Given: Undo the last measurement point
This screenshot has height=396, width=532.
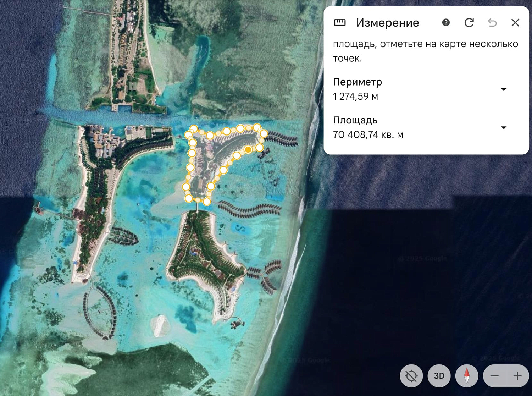Looking at the screenshot, I should [492, 23].
